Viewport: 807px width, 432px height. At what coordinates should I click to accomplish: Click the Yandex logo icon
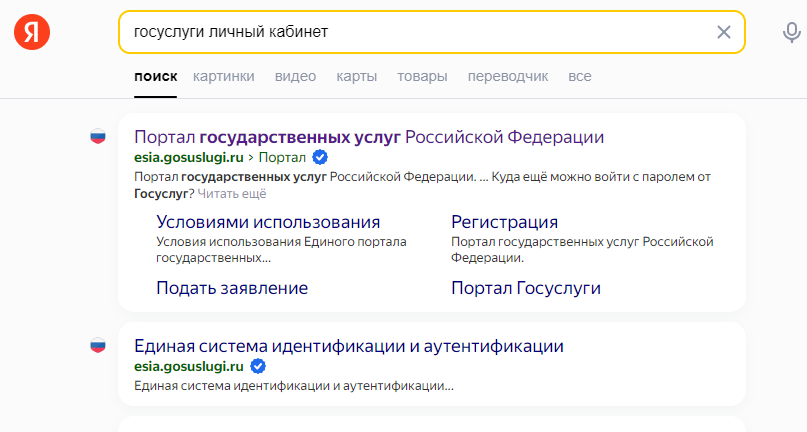click(31, 32)
